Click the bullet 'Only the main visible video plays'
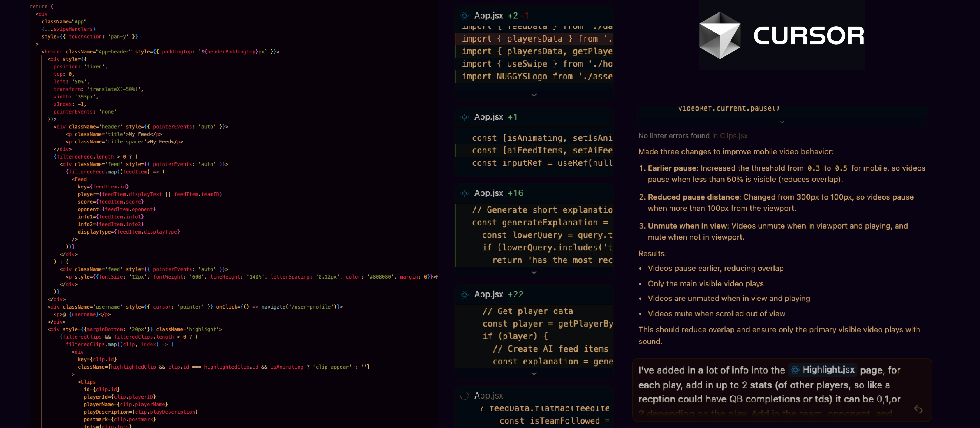Screen dimensions: 980x428 pos(706,284)
